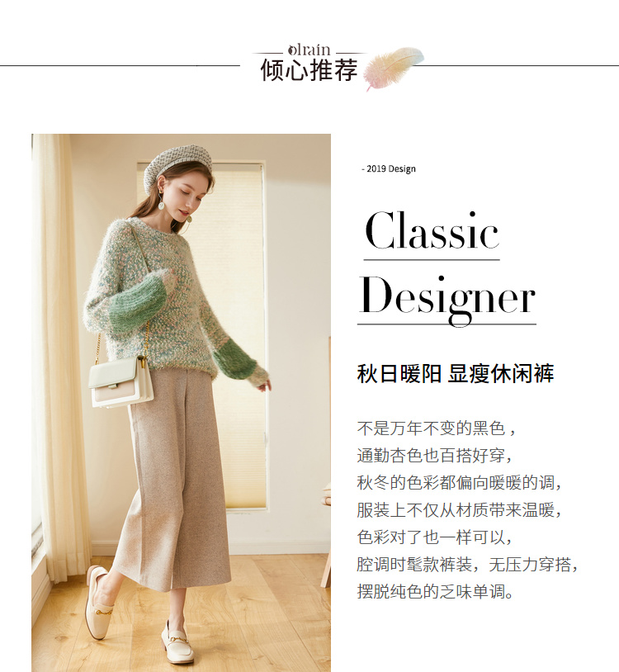The width and height of the screenshot is (619, 672).
Task: Click the line 通勤杏色也百搭好穿
Action: pyautogui.click(x=434, y=455)
